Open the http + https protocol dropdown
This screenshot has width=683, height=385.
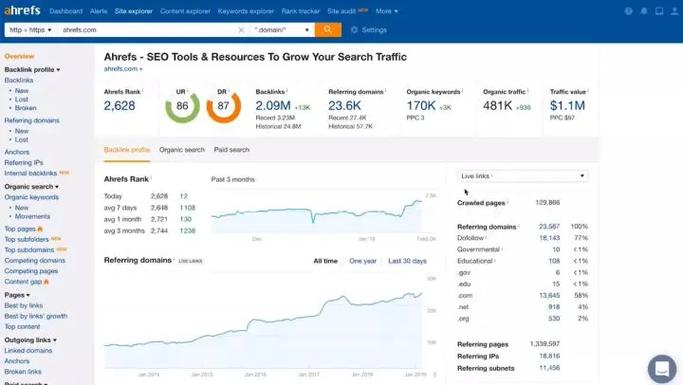coord(30,30)
